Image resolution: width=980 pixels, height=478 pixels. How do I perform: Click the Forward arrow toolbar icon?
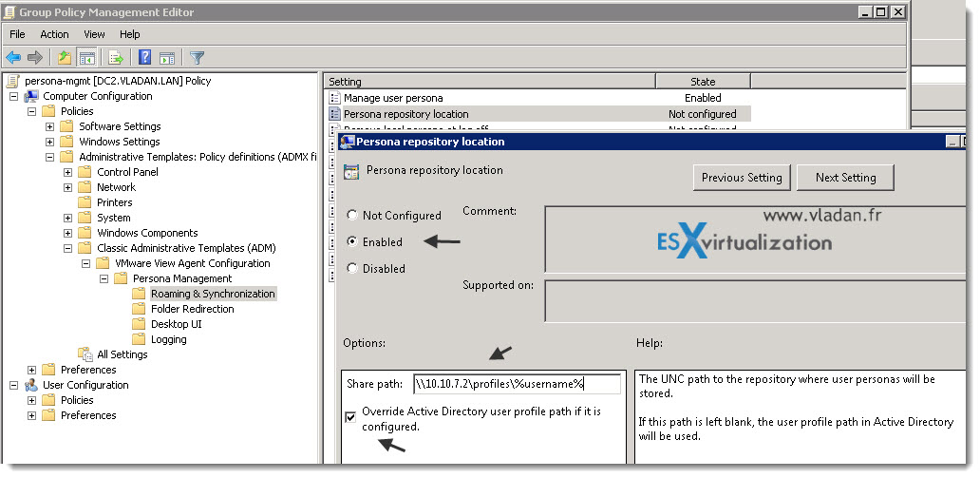click(35, 58)
